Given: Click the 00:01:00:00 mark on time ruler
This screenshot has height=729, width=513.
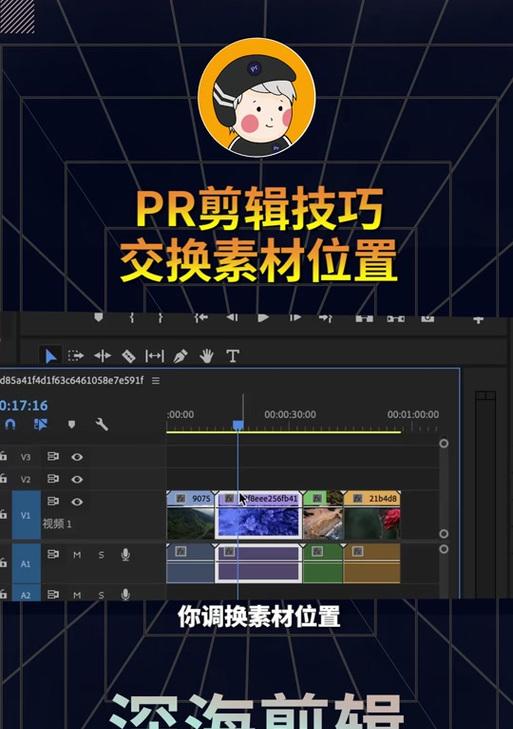Looking at the screenshot, I should pyautogui.click(x=413, y=414).
